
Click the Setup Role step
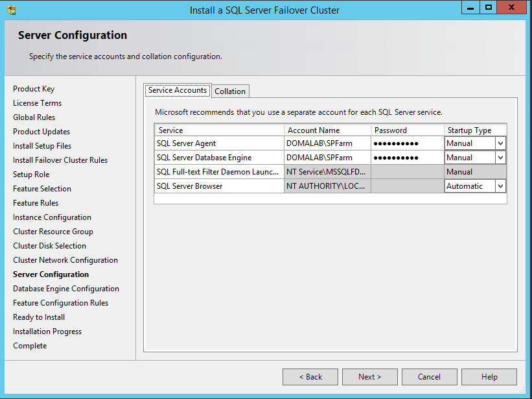tap(31, 175)
